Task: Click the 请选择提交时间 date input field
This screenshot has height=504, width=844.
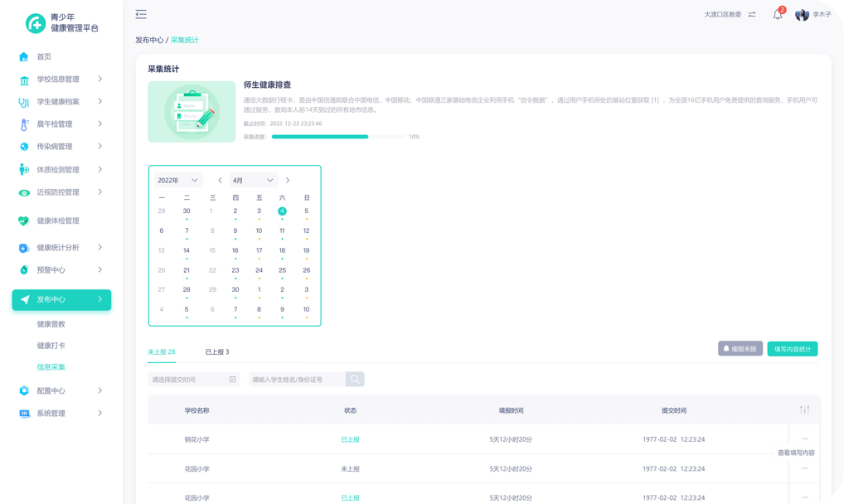Action: click(193, 379)
